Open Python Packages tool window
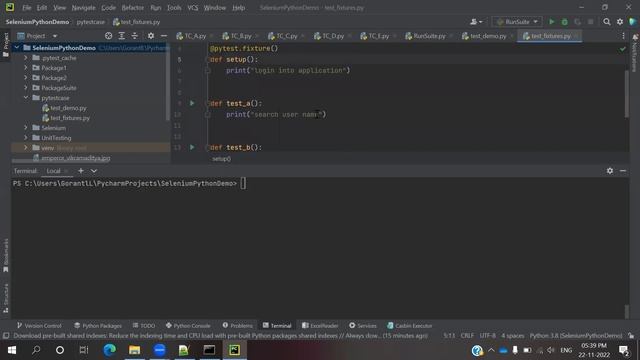Image resolution: width=640 pixels, height=360 pixels. tap(98, 325)
